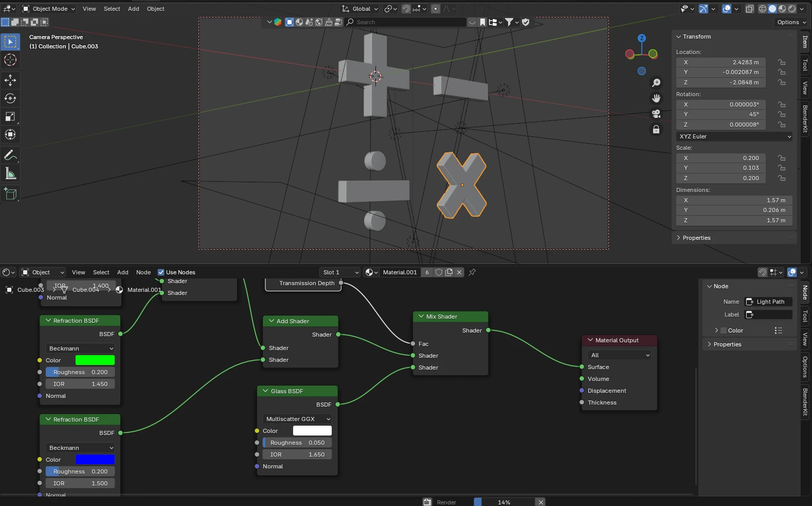Open the Add menu in 3D viewport
The width and height of the screenshot is (812, 506).
coord(133,9)
